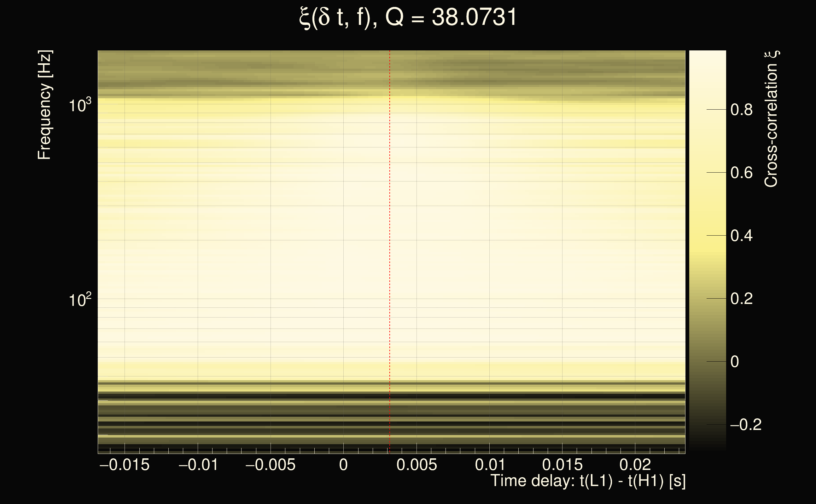Click the -0.2 colorbar tick label
Screen dimensions: 816x504
coord(745,425)
